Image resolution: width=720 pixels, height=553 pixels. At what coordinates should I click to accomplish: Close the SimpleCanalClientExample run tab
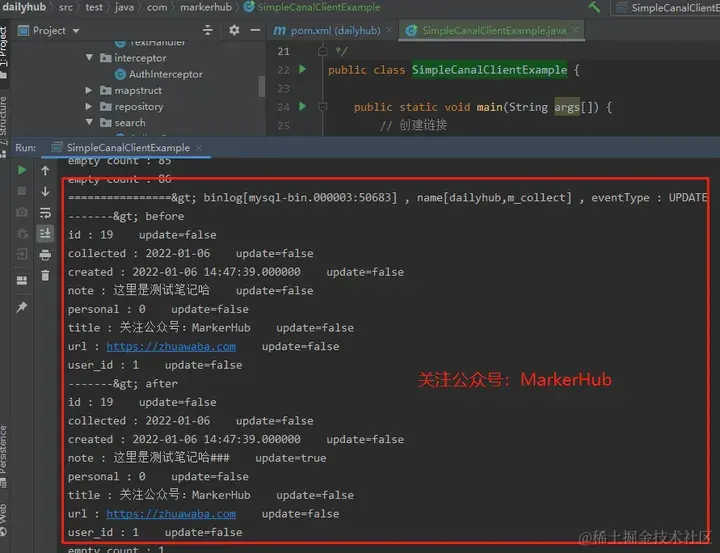pyautogui.click(x=199, y=147)
